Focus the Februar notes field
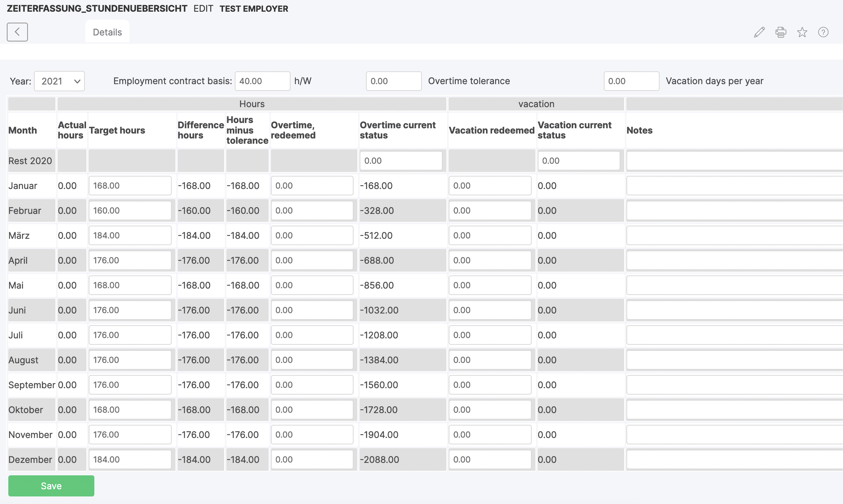This screenshot has height=504, width=843. [x=734, y=211]
